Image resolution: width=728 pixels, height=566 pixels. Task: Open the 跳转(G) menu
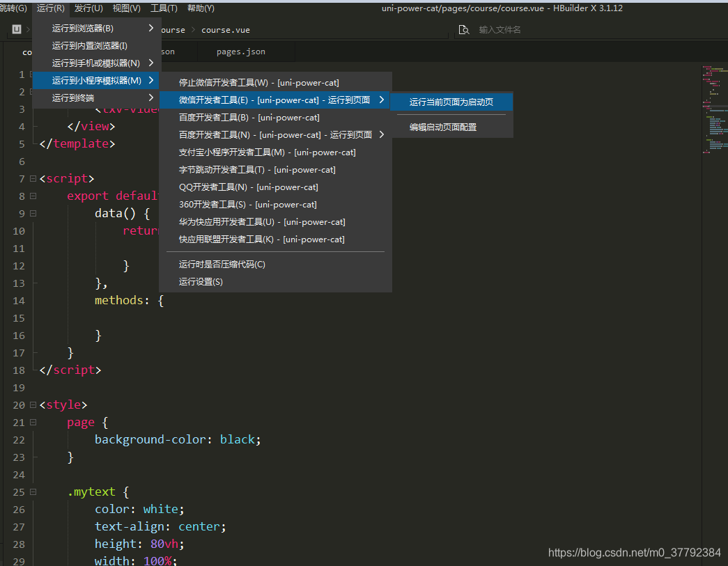coord(13,8)
